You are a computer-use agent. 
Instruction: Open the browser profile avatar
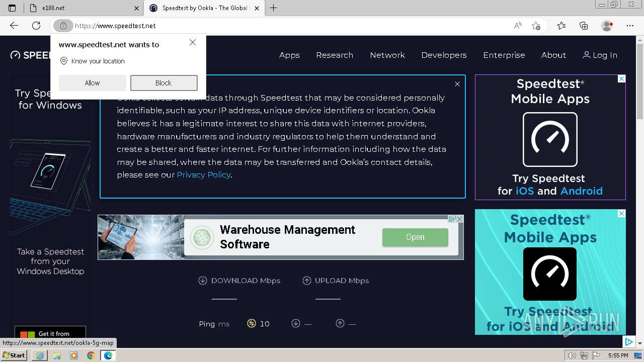point(607,26)
